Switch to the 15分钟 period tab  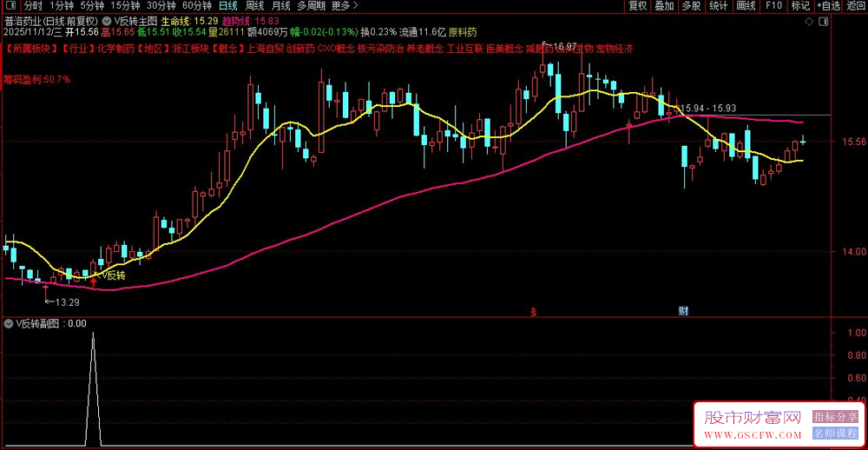[x=125, y=6]
